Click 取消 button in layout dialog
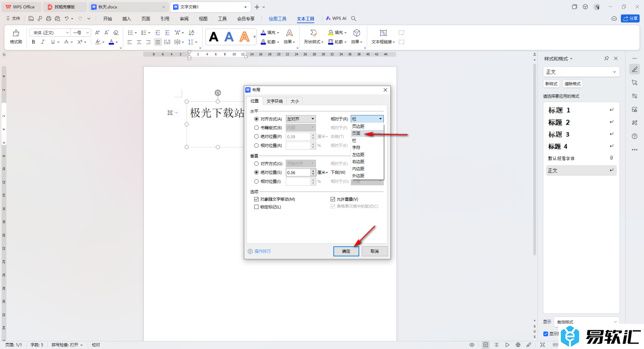644x349 pixels. pyautogui.click(x=374, y=251)
